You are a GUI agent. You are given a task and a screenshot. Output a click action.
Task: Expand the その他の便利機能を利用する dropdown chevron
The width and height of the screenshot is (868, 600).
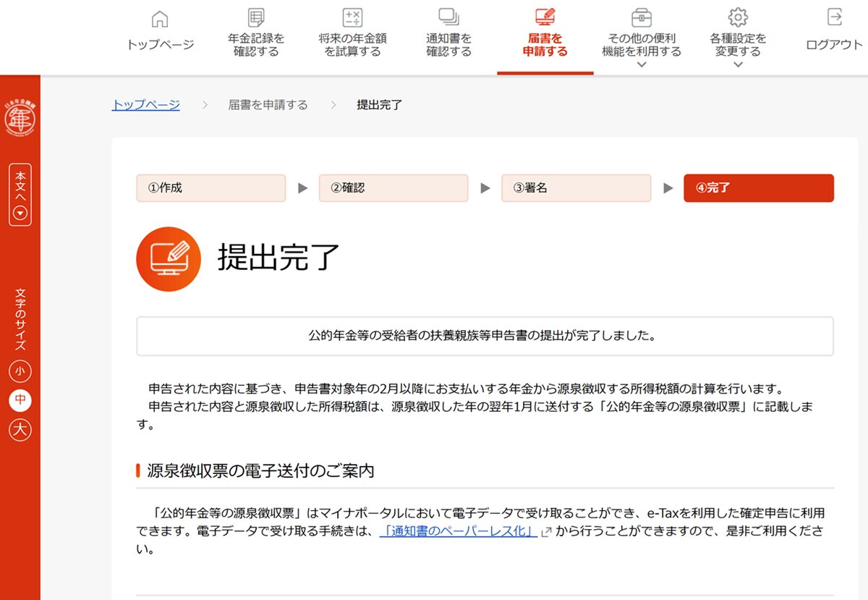click(x=642, y=64)
